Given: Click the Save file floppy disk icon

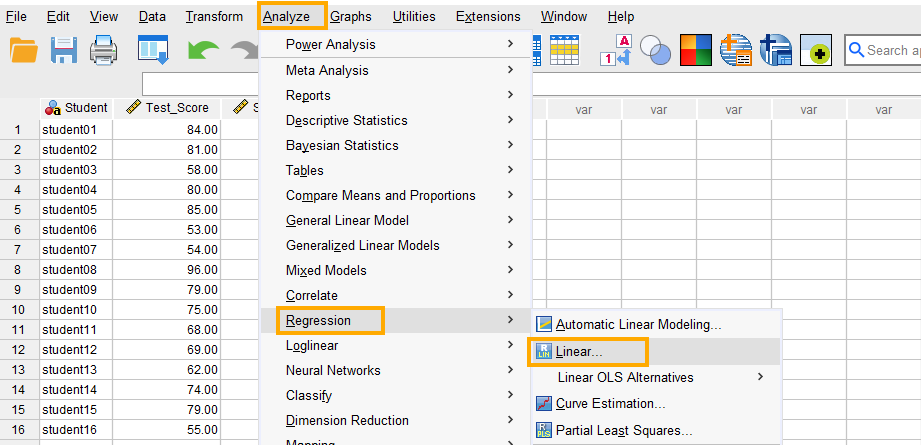Looking at the screenshot, I should (x=64, y=50).
